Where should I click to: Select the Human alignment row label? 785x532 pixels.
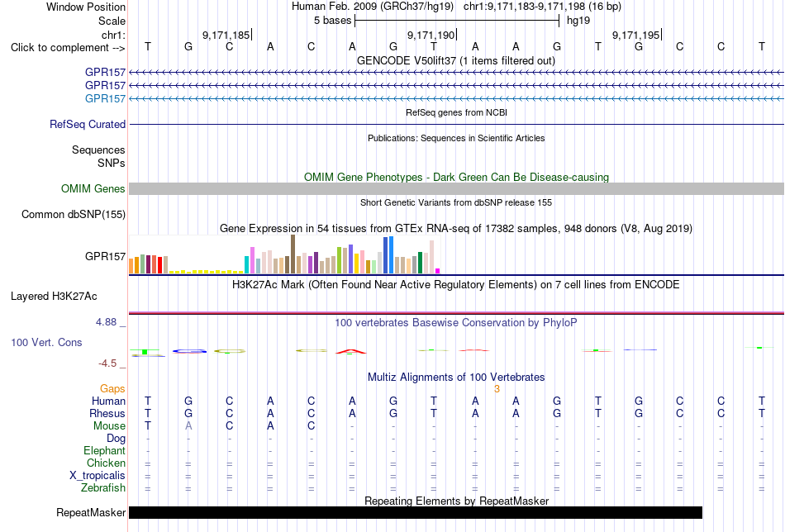pyautogui.click(x=108, y=401)
